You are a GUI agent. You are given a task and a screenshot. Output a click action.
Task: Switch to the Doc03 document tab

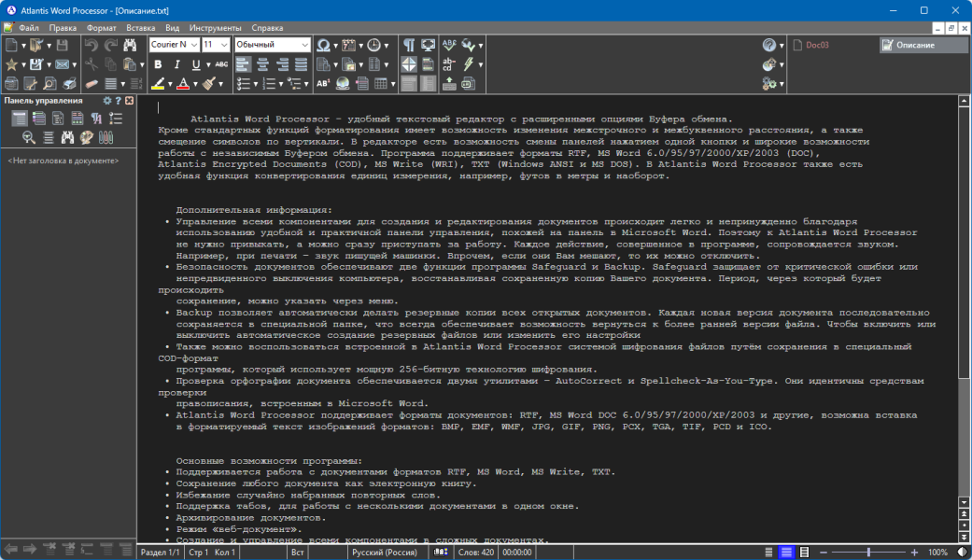(x=811, y=45)
